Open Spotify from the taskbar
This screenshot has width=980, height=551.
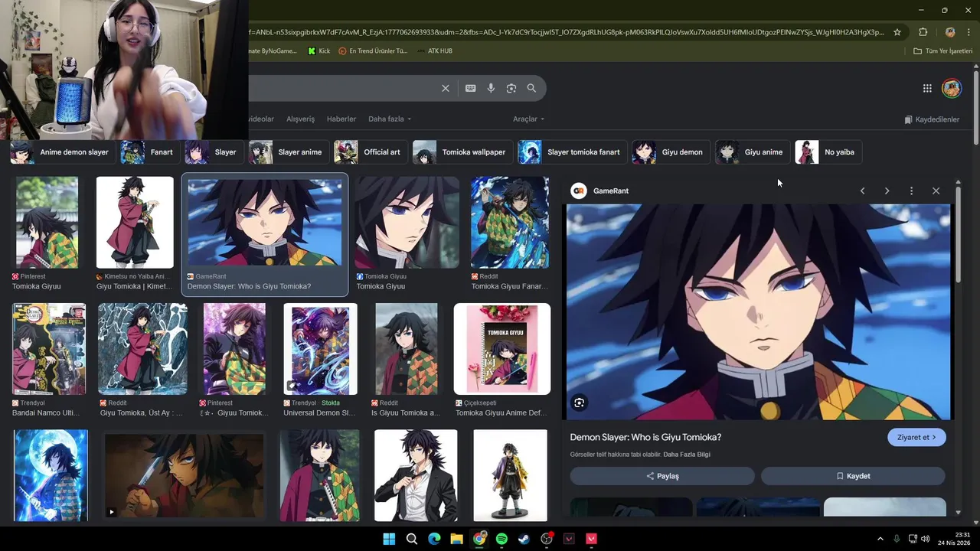[x=501, y=539]
